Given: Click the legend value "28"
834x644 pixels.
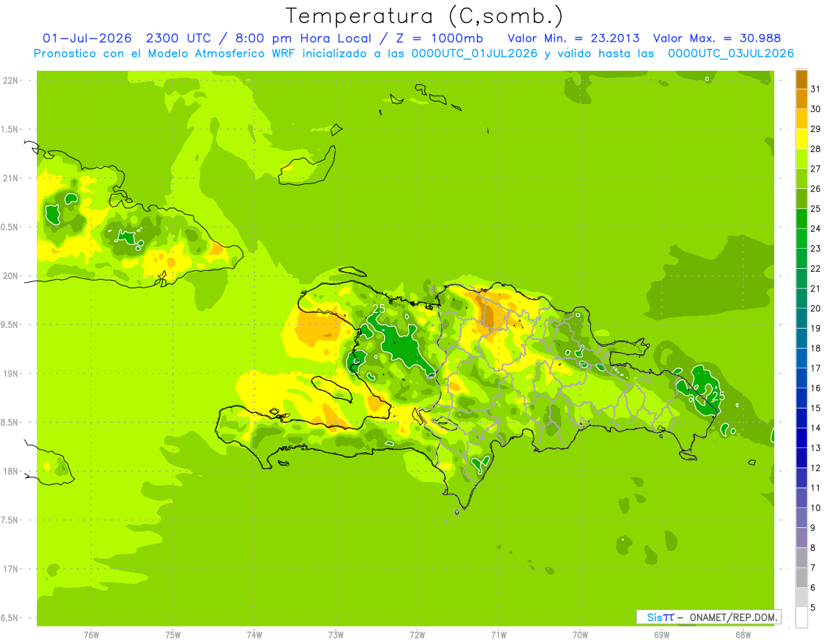Looking at the screenshot, I should click(x=815, y=149).
